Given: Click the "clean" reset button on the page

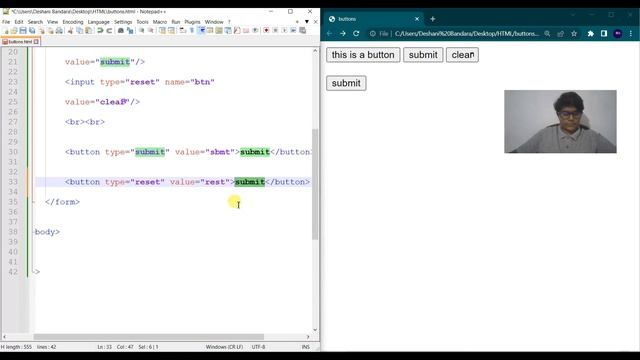Looking at the screenshot, I should 462,55.
